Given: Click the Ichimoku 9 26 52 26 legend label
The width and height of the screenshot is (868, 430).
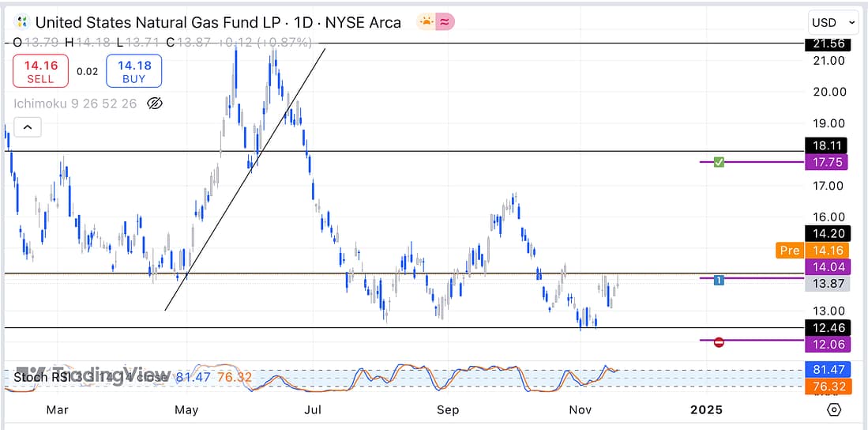Looking at the screenshot, I should (75, 104).
